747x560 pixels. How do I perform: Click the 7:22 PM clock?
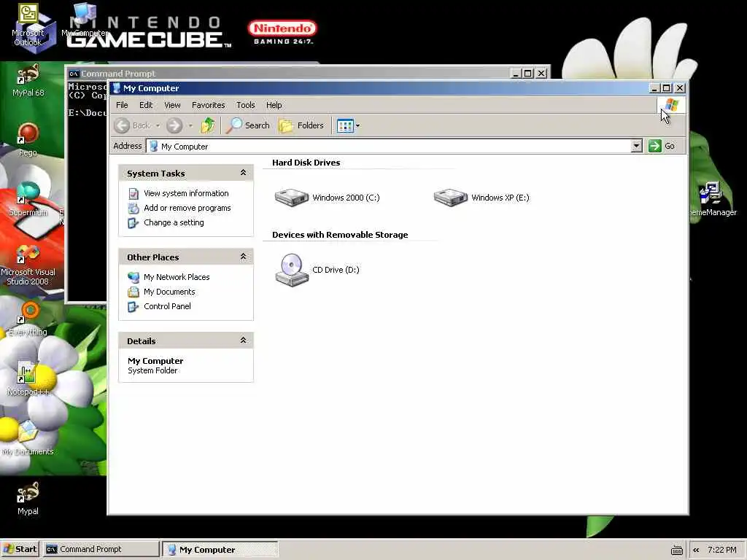[x=721, y=550]
